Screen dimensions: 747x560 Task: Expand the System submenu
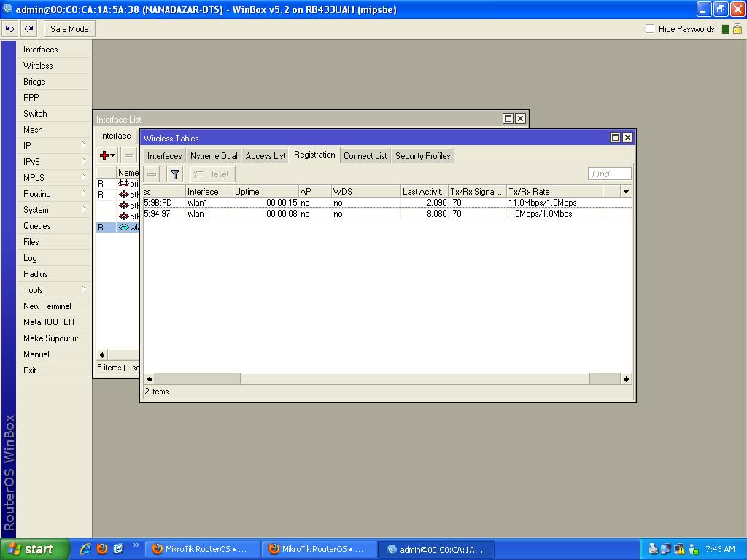[x=83, y=209]
